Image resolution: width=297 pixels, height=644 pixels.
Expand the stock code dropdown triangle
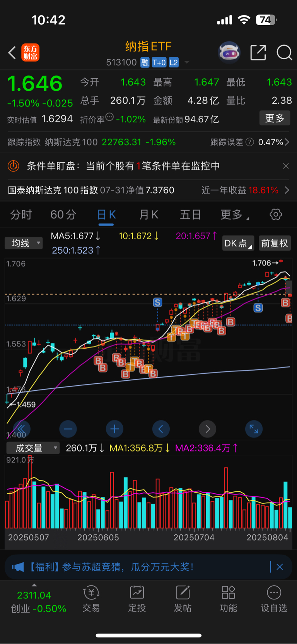pos(187,62)
